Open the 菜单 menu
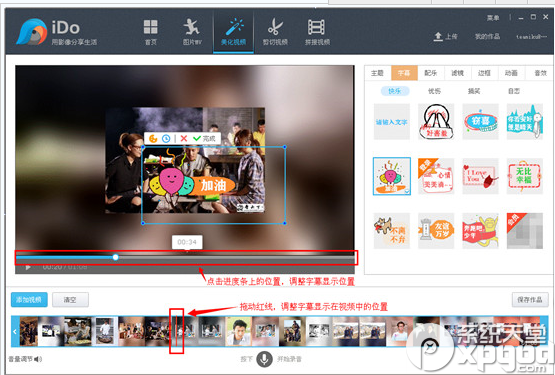This screenshot has width=555, height=375. tap(493, 18)
